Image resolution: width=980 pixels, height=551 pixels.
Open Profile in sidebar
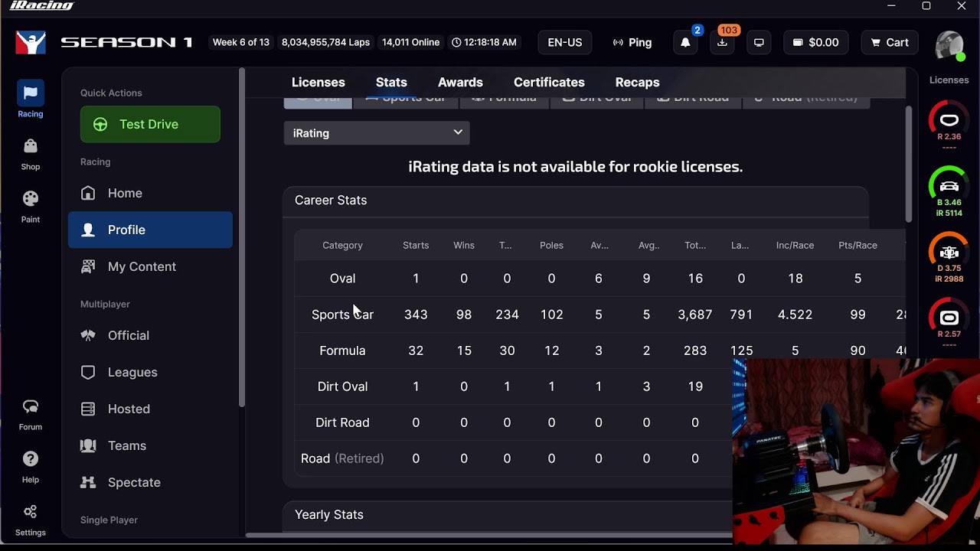pyautogui.click(x=150, y=230)
